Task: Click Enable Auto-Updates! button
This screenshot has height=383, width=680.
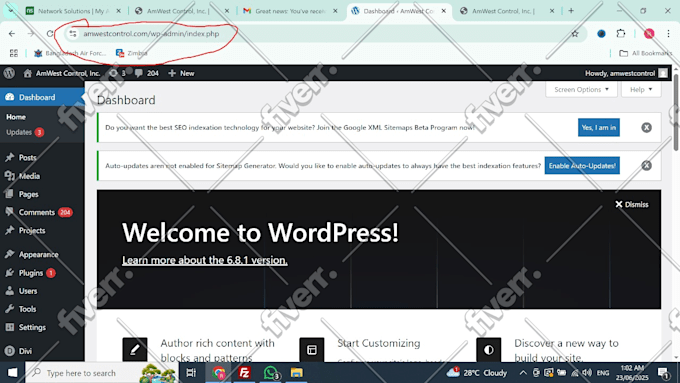Action: (582, 166)
